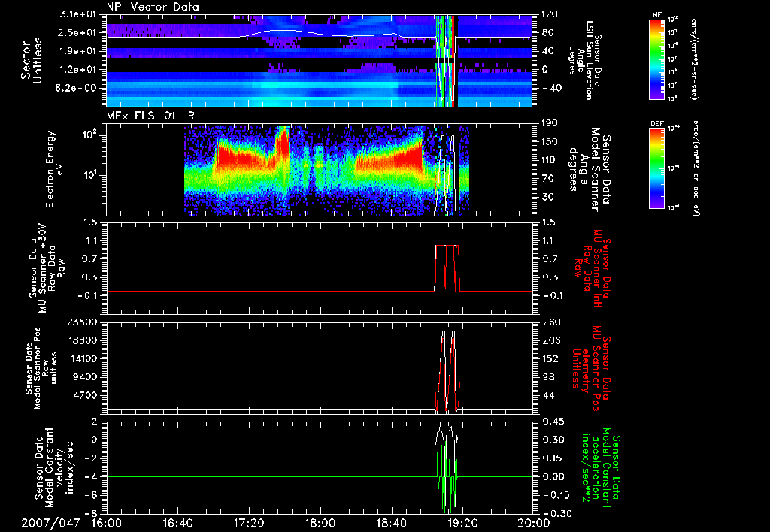
Task: Click the 'Sector Unitless' axis label
Action: tap(32, 60)
